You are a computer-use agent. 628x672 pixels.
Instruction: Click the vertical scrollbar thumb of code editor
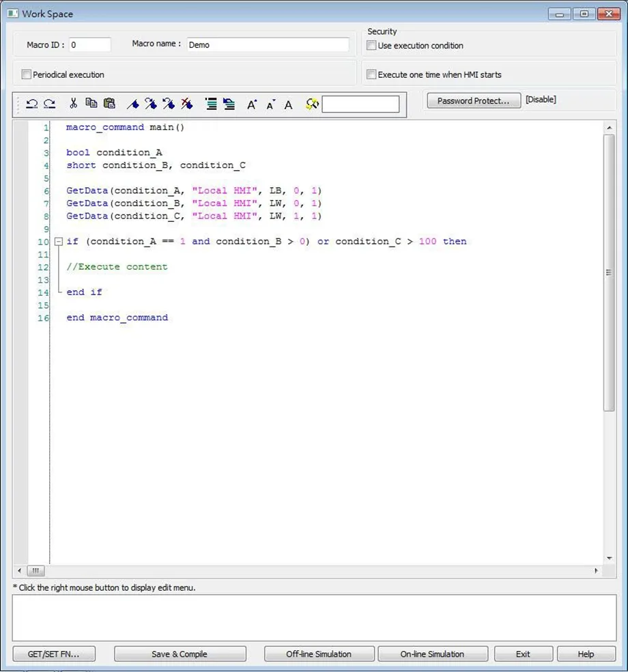point(609,272)
